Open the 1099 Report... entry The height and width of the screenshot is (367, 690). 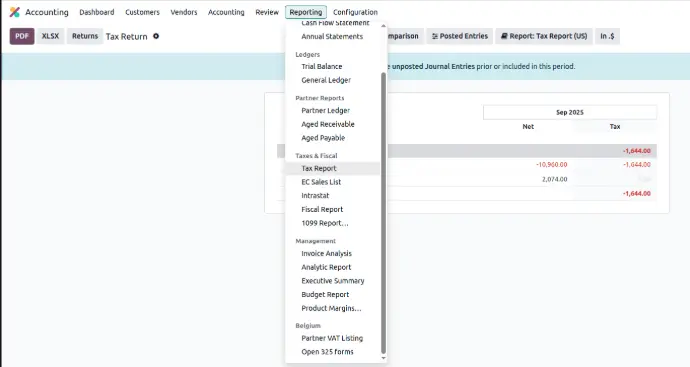click(325, 223)
